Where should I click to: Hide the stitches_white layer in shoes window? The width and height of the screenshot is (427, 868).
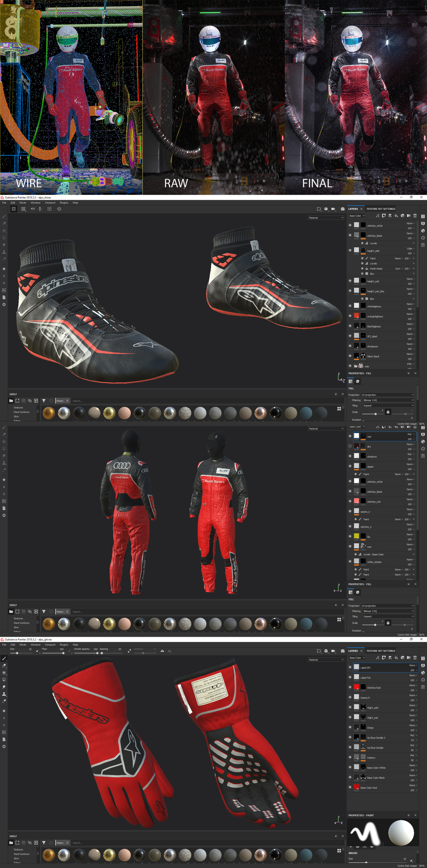(x=350, y=225)
